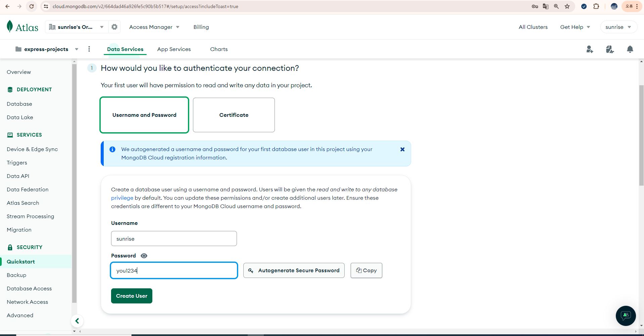Open the project activity feed icon
Screen dimensions: 644x336
coord(610,49)
